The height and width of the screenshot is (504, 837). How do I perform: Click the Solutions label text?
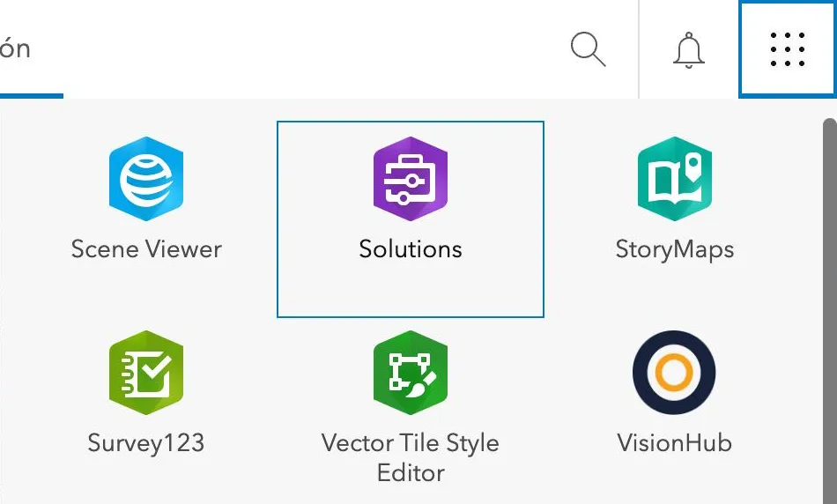[411, 249]
